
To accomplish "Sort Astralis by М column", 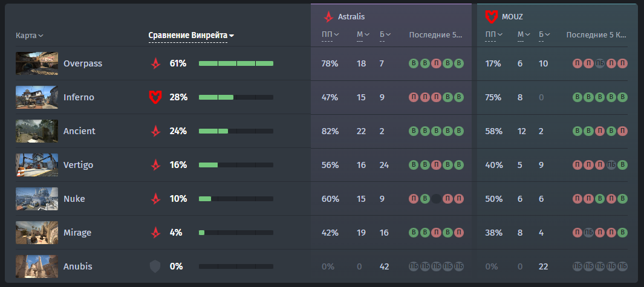I will 363,34.
